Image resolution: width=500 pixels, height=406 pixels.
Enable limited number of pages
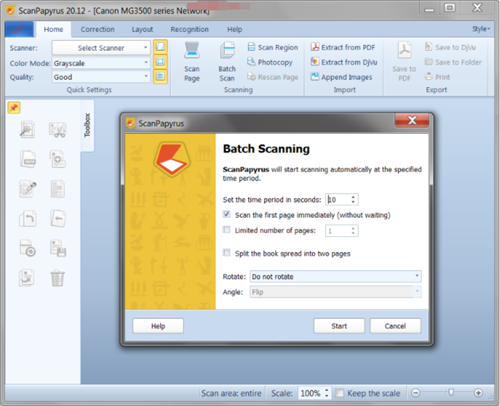click(227, 230)
